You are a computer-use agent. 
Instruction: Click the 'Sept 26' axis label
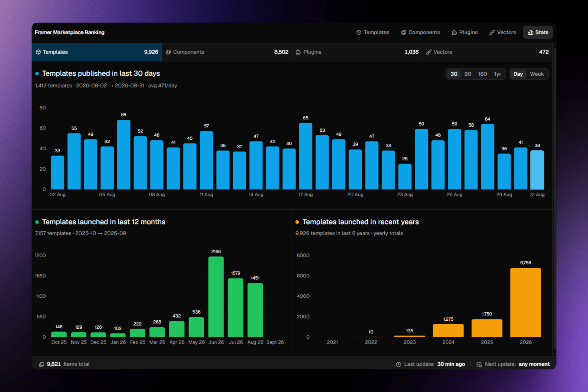[275, 342]
